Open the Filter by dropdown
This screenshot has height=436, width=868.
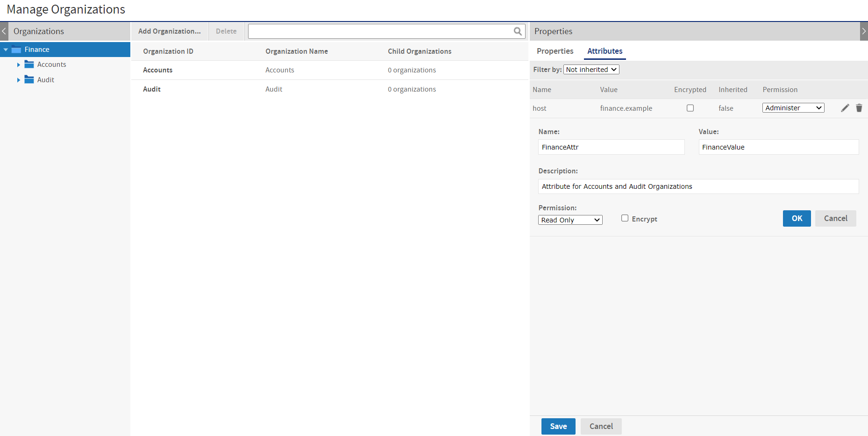591,70
